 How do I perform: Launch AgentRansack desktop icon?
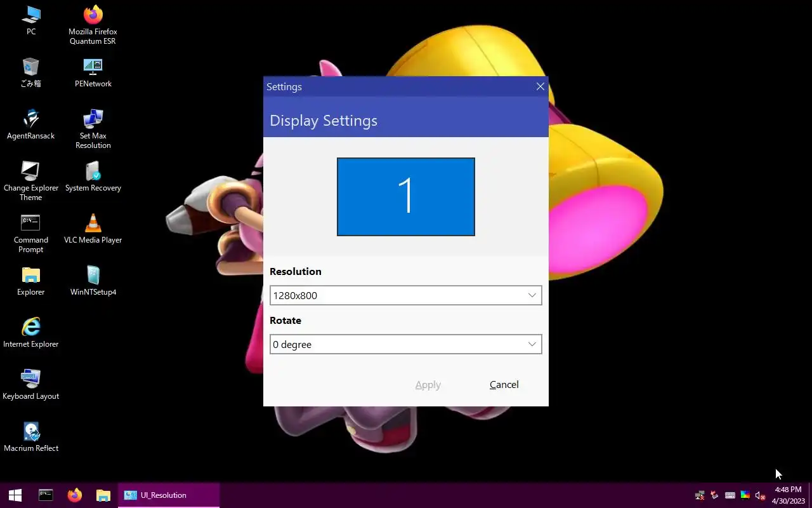[30, 124]
